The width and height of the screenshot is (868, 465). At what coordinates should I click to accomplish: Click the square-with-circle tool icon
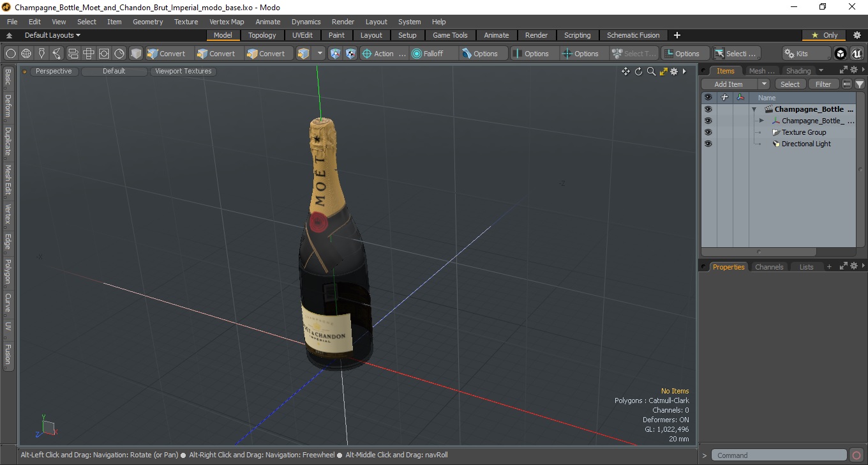tap(104, 54)
